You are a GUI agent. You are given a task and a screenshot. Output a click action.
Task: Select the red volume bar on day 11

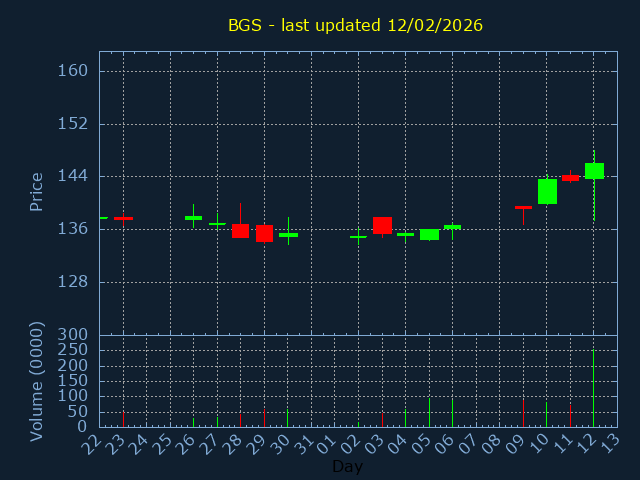click(x=570, y=415)
